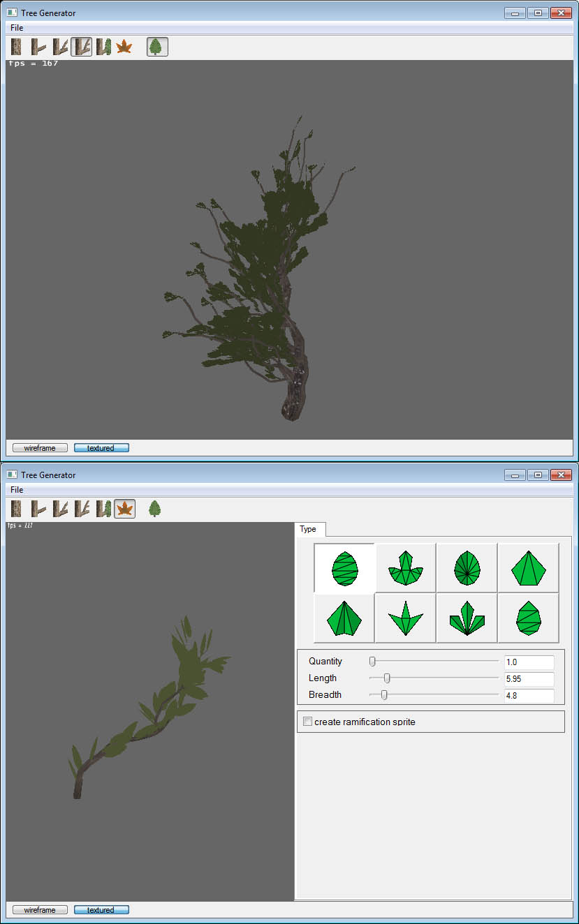The width and height of the screenshot is (579, 924).
Task: Select green full tree icon in bottom window
Action: pyautogui.click(x=155, y=509)
